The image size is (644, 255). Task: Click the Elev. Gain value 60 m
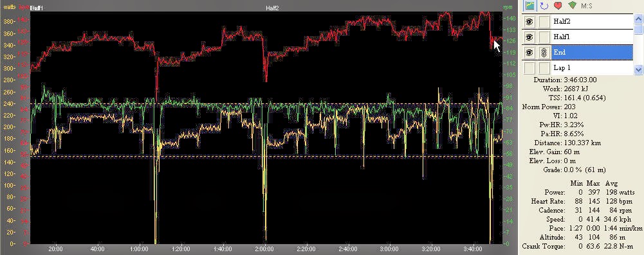click(x=572, y=152)
